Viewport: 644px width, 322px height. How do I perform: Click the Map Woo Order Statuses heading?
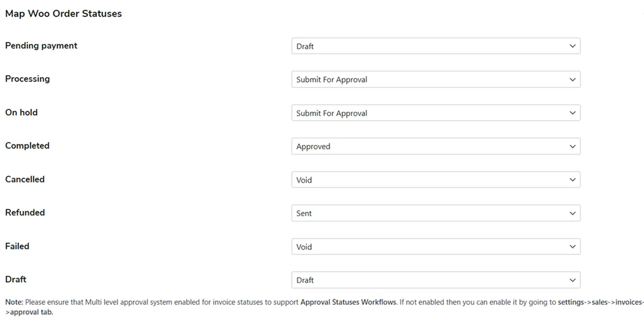pos(63,13)
